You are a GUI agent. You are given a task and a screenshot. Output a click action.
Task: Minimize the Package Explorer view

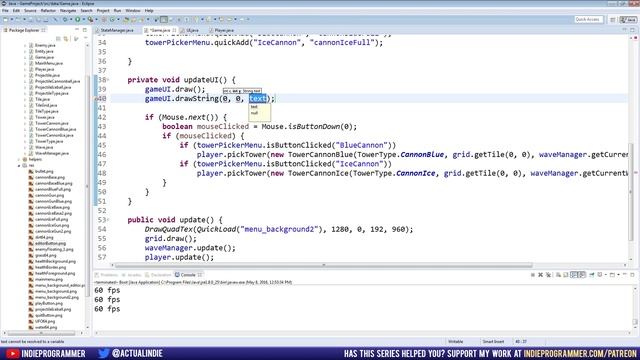pyautogui.click(x=77, y=30)
